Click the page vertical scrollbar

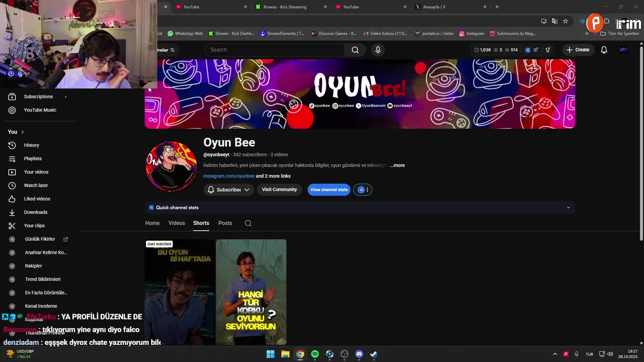(641, 143)
